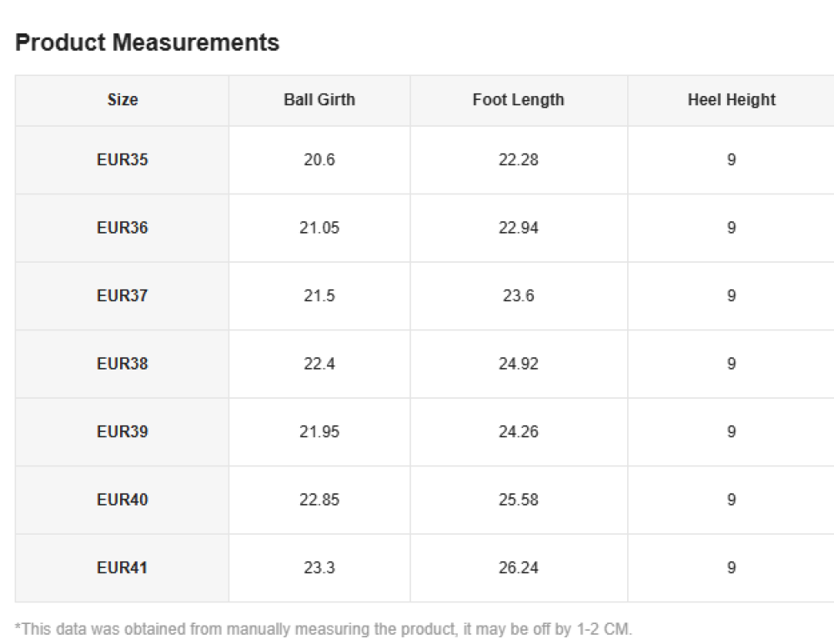Image resolution: width=834 pixels, height=644 pixels.
Task: Select the EUR41 row label
Action: point(123,567)
